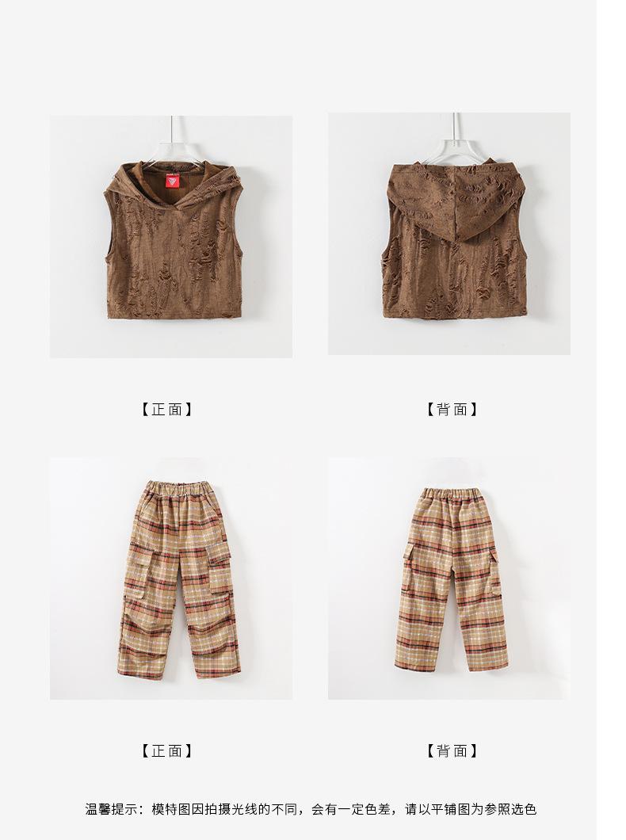
Task: Click the 请以平铺图为参照选色 text in the notice
Action: click(x=471, y=809)
